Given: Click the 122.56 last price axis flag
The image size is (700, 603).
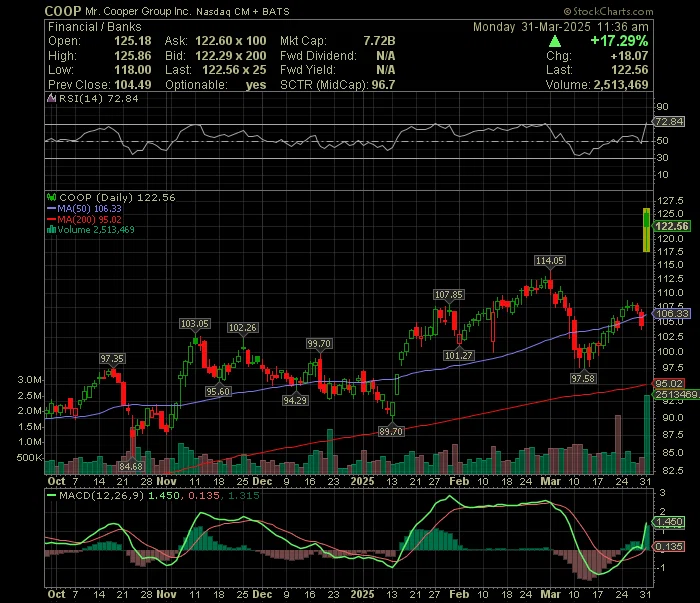Looking at the screenshot, I should 671,226.
